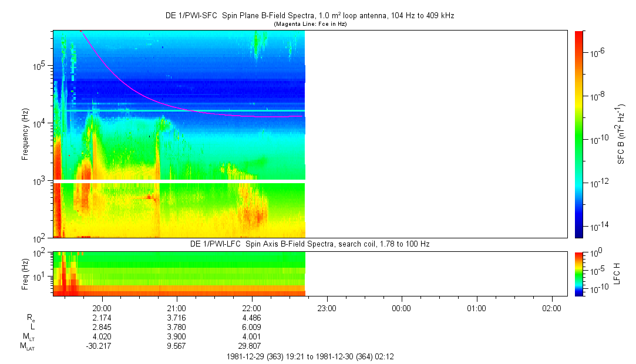Image resolution: width=636 pixels, height=364 pixels.
Task: Click the LFC H colorbar label
Action: click(617, 273)
